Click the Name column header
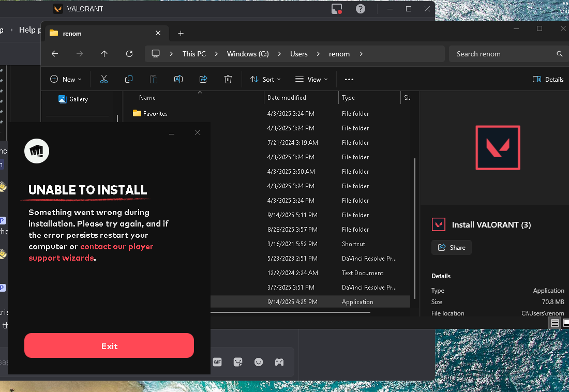569x392 pixels. tap(147, 98)
